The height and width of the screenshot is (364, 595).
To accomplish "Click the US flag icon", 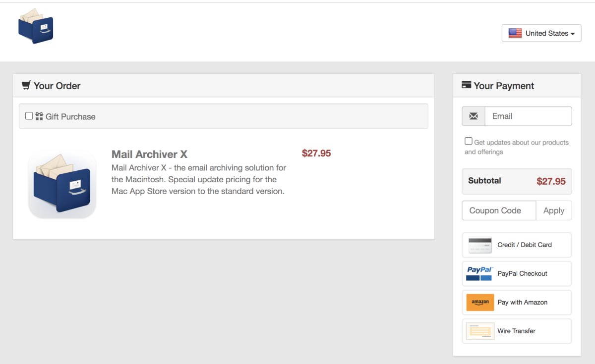I will coord(515,33).
